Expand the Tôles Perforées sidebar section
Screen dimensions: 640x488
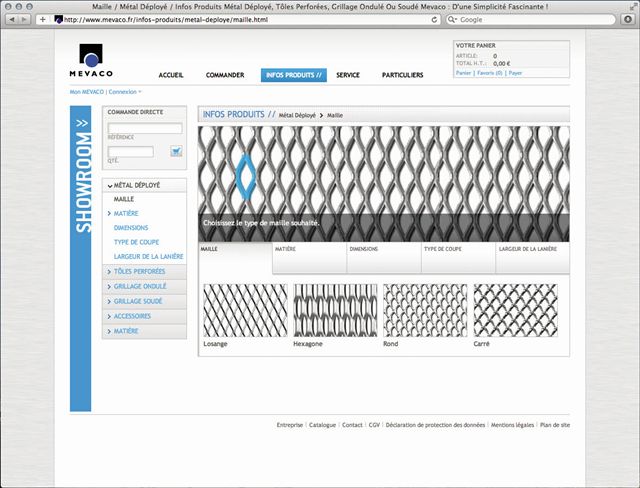(x=144, y=271)
